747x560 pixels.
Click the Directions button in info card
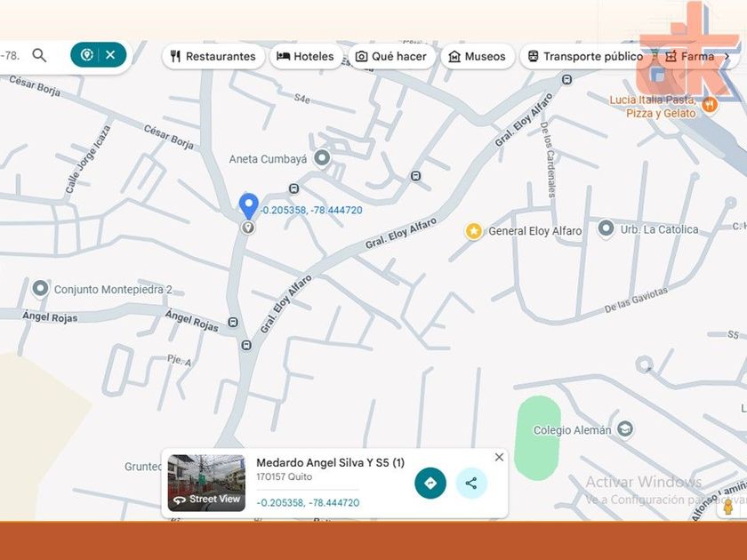point(430,483)
